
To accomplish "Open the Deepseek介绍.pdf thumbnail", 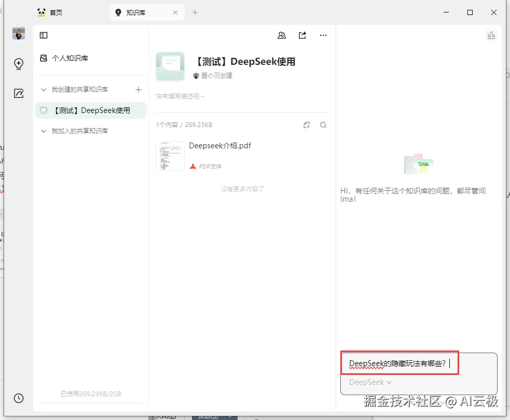I will (170, 156).
